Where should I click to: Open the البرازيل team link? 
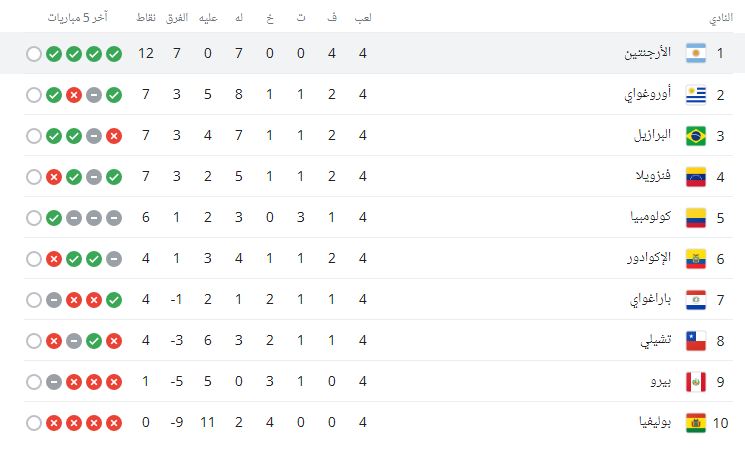click(x=650, y=136)
